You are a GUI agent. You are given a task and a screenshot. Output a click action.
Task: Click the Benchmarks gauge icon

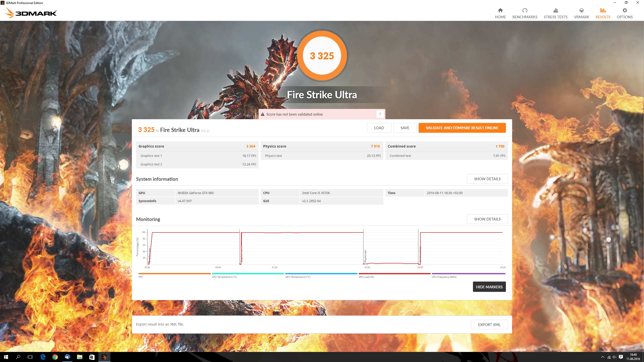point(525,10)
